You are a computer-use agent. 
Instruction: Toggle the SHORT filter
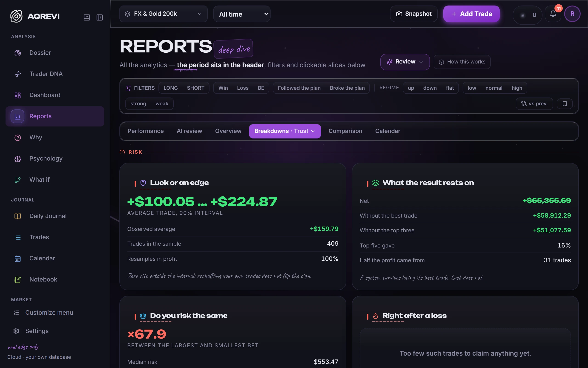tap(196, 88)
